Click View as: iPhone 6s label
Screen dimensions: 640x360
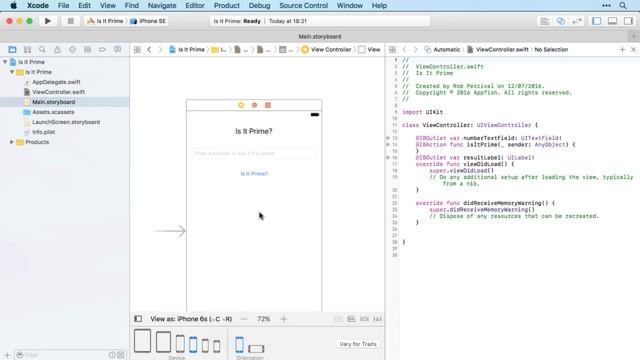191,319
